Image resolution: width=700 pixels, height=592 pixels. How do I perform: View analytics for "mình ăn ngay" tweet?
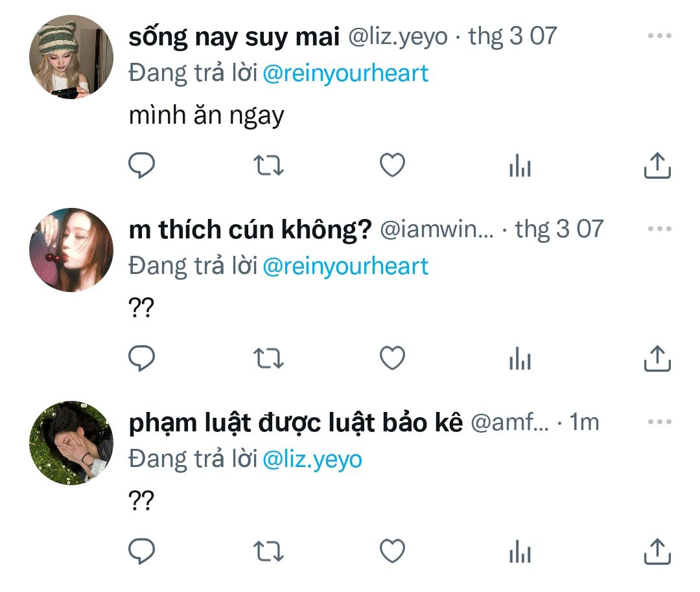click(520, 167)
